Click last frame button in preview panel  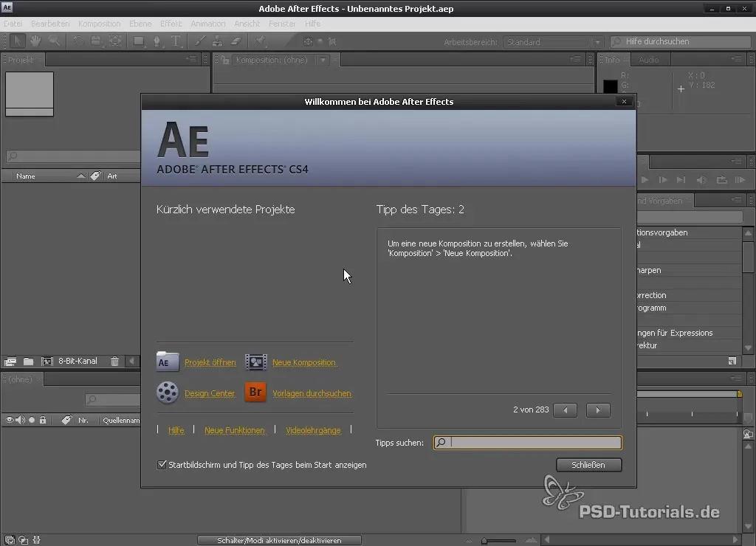tap(681, 180)
